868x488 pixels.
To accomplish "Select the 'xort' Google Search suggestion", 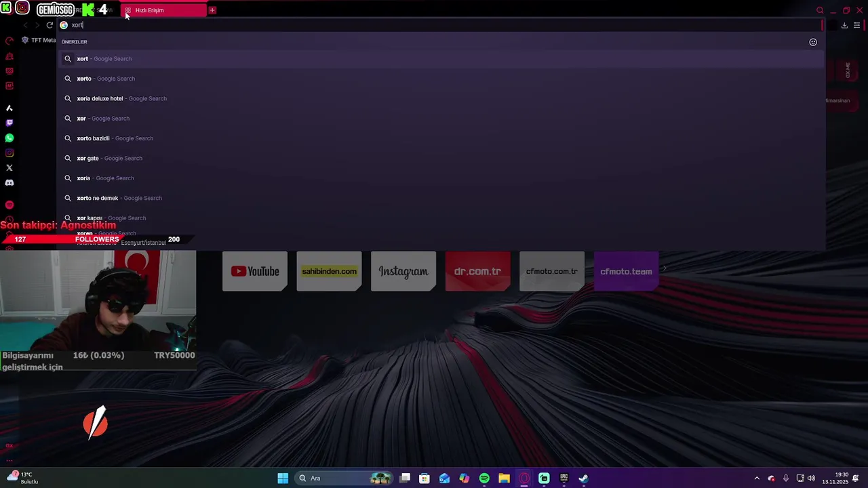I will [441, 59].
